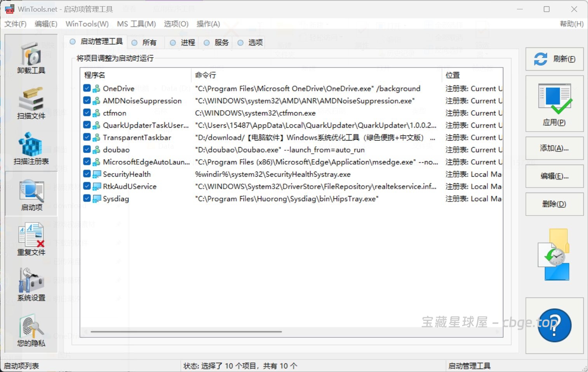Image resolution: width=588 pixels, height=372 pixels.
Task: Uncheck MicrosoftEdgeAutoLaunch checkbox
Action: click(x=87, y=162)
